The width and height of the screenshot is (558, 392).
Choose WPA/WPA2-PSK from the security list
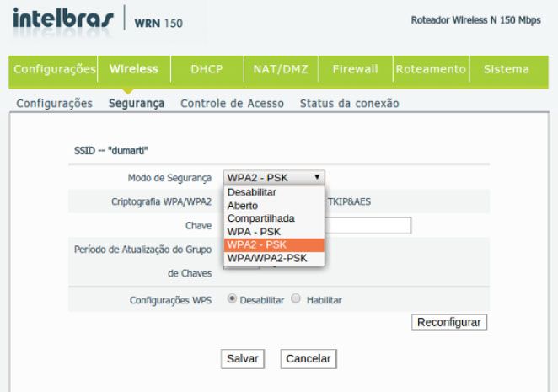(x=267, y=258)
